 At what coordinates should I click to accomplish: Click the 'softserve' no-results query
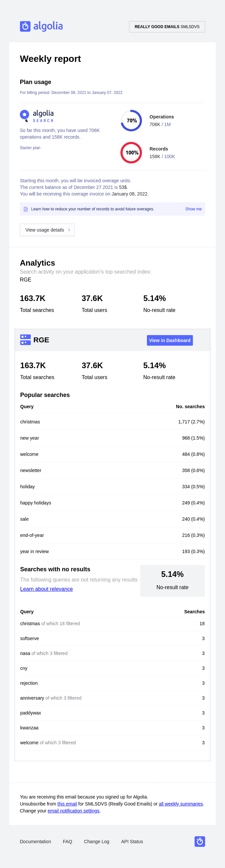click(x=30, y=638)
